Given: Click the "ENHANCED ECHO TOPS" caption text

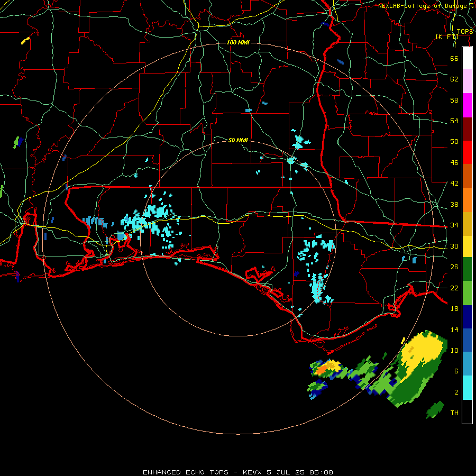Looking at the screenshot, I should 186,472.
